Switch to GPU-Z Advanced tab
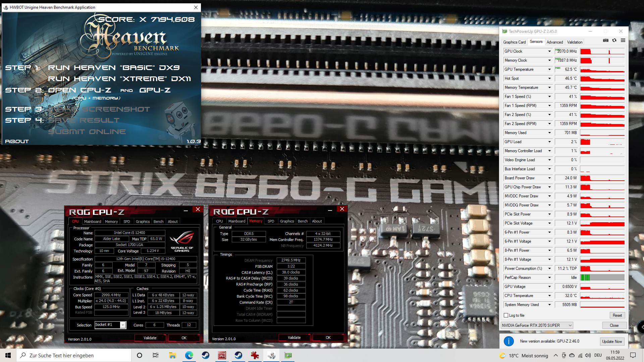 tap(555, 42)
